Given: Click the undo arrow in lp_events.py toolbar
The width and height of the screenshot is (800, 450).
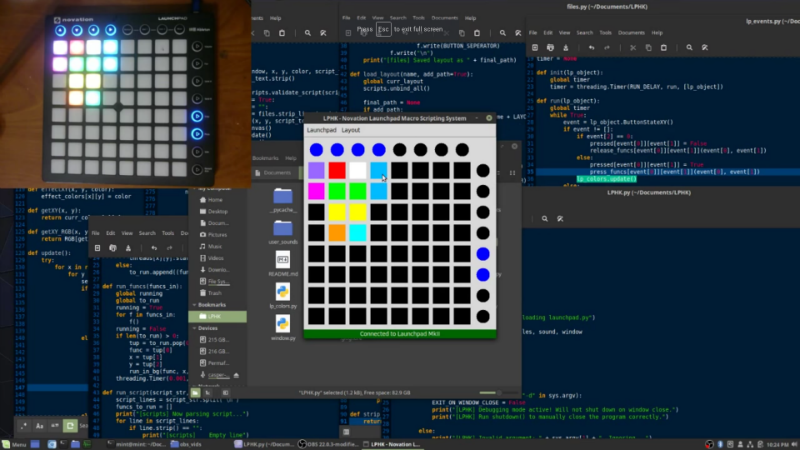Looking at the screenshot, I should click(591, 48).
